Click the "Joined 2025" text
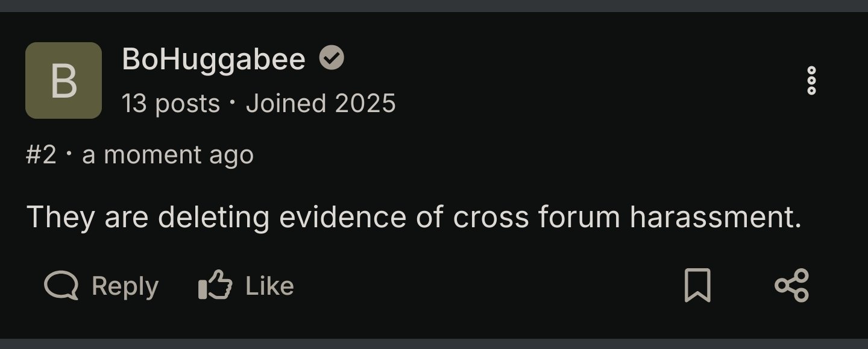Screen dimensions: 868x349 tap(321, 103)
